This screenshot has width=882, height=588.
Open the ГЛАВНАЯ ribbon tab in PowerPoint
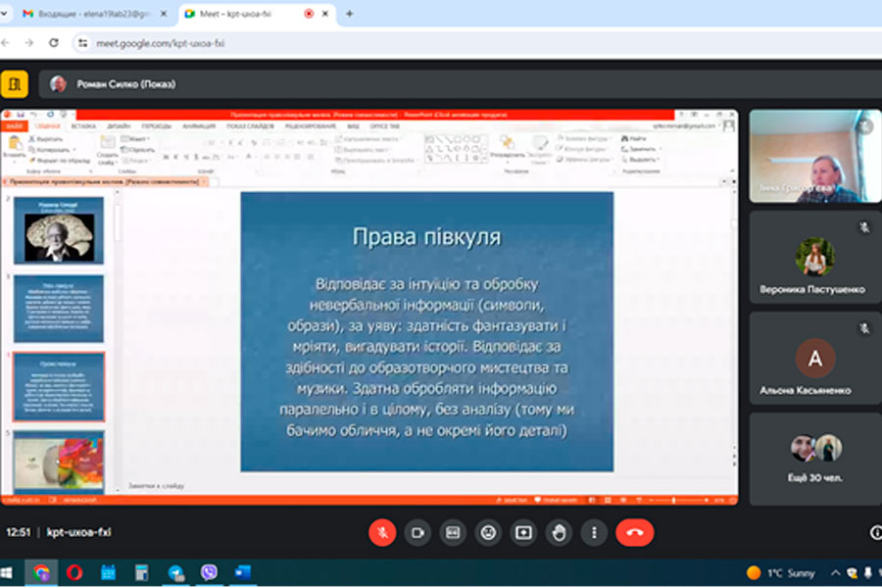[48, 126]
